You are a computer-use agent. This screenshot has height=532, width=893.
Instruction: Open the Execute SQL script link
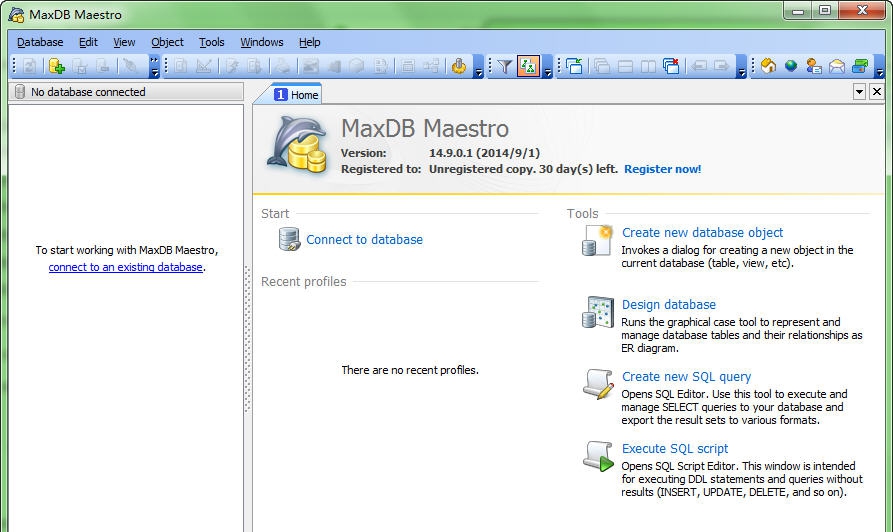(x=675, y=449)
